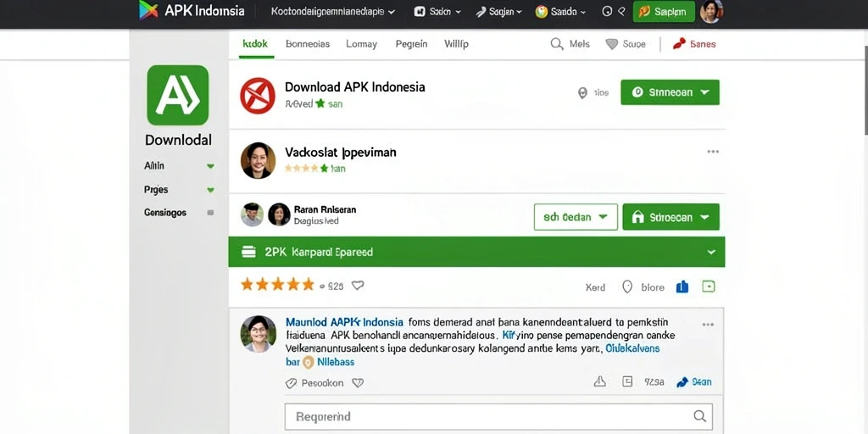The image size is (868, 434).
Task: Open more options on the review post
Action: (708, 325)
